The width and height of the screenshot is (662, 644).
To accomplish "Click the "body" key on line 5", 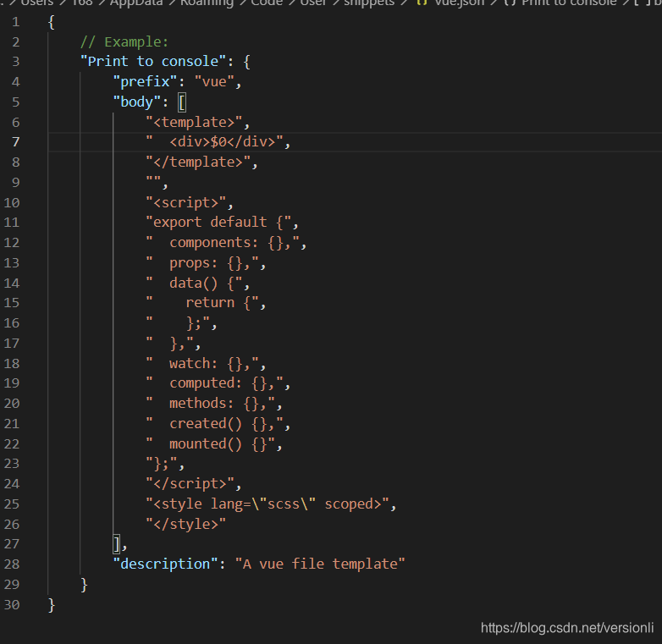I will pyautogui.click(x=137, y=102).
